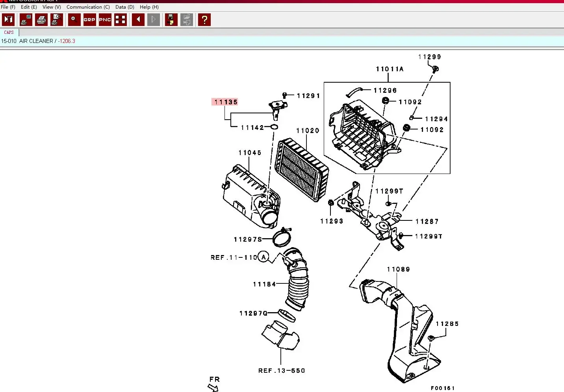Open the Edit (E) menu

point(29,7)
